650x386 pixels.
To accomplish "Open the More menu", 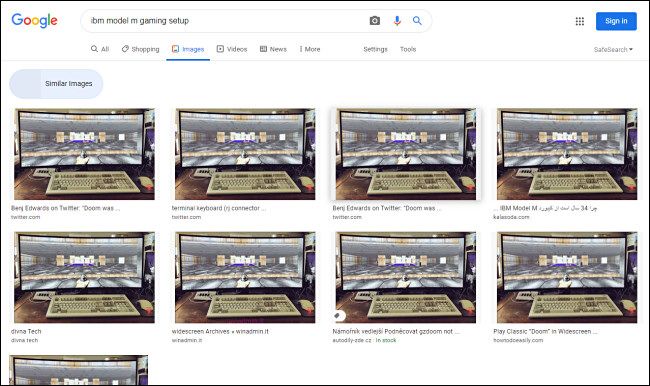I will click(310, 49).
